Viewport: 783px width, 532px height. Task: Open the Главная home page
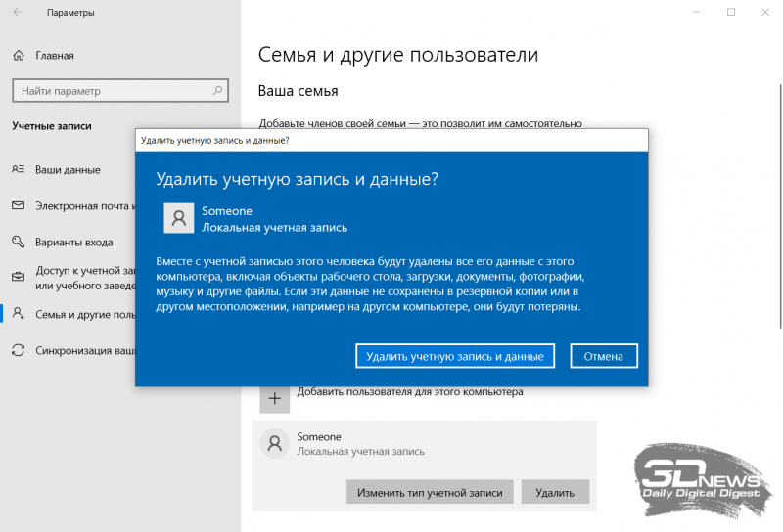[54, 55]
